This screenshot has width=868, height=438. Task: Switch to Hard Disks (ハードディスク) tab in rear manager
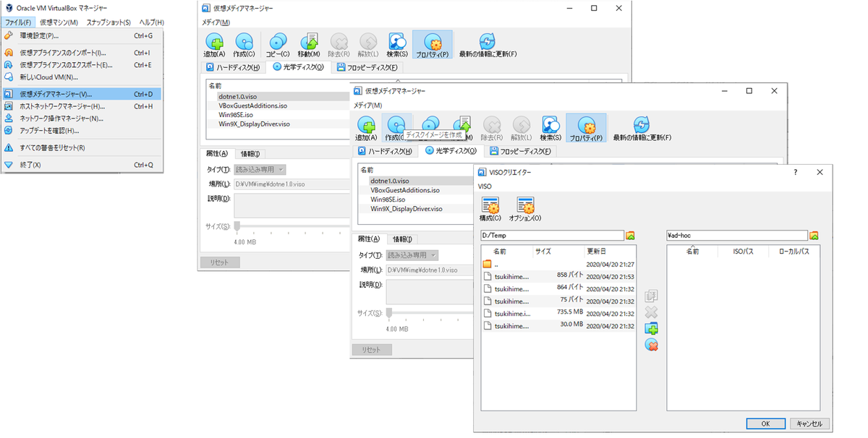[233, 67]
